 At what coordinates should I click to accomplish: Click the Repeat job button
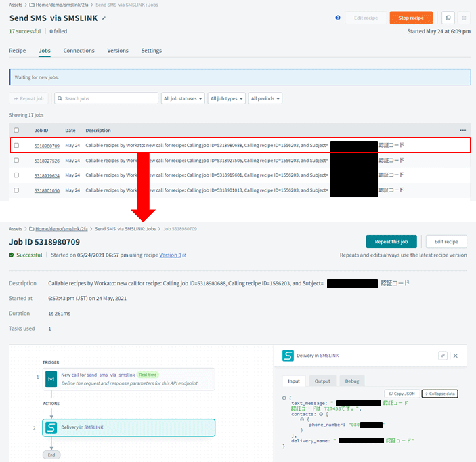tap(29, 98)
